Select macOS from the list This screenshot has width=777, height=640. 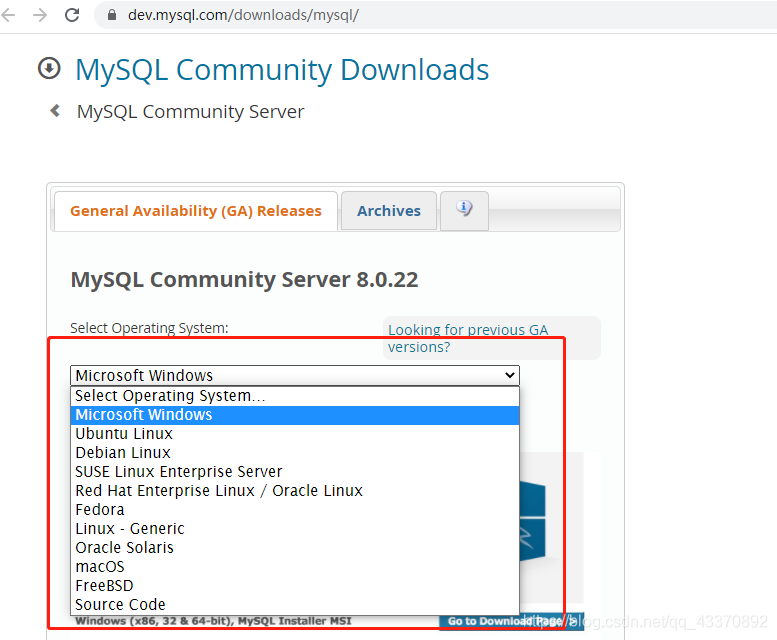point(295,567)
